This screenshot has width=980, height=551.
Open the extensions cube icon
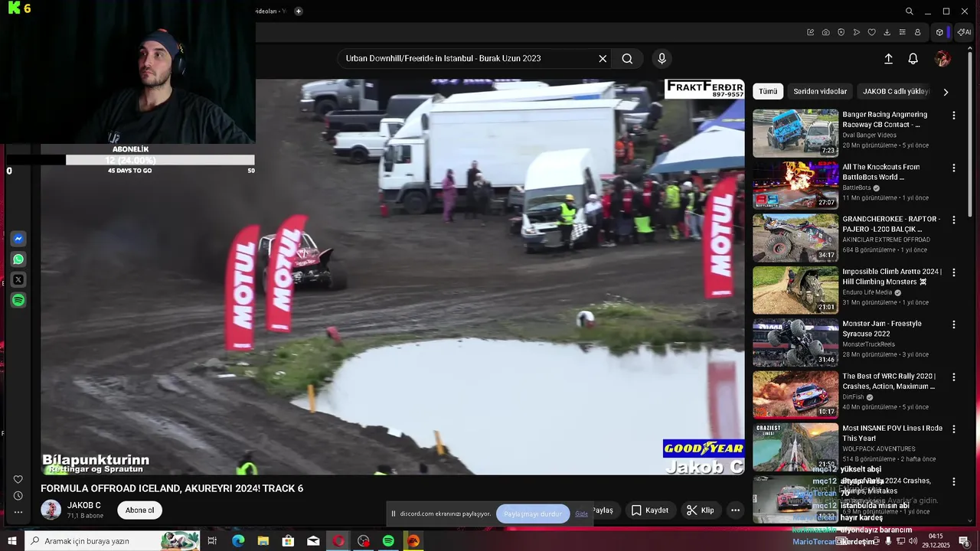tap(939, 32)
